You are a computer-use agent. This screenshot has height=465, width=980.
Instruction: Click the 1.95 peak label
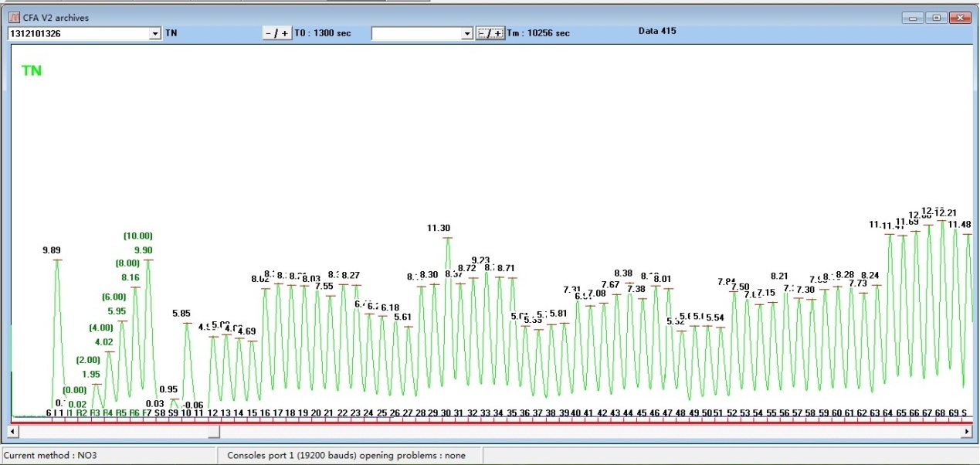(90, 375)
